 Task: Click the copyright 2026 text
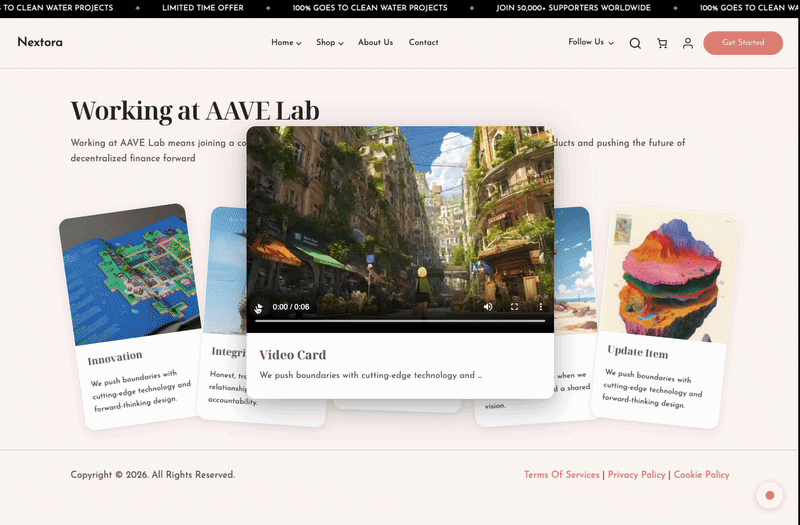click(153, 474)
